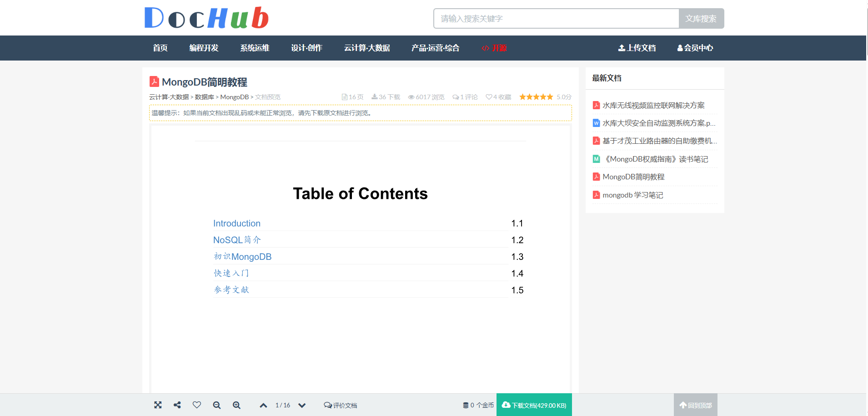Click 回到顶部 back to top button
The height and width of the screenshot is (416, 868).
coord(695,405)
